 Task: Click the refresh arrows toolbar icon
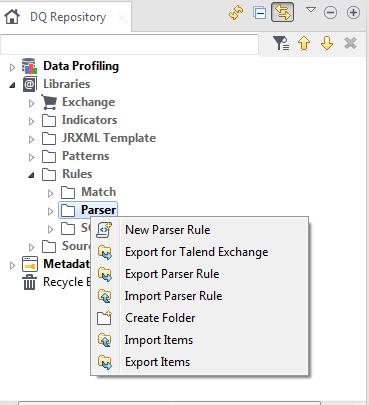coord(236,13)
